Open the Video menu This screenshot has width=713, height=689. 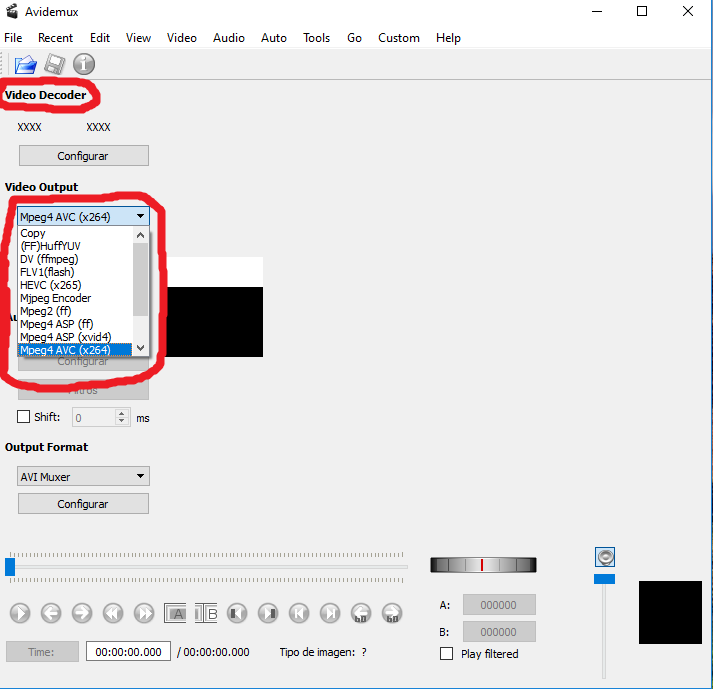(x=182, y=38)
